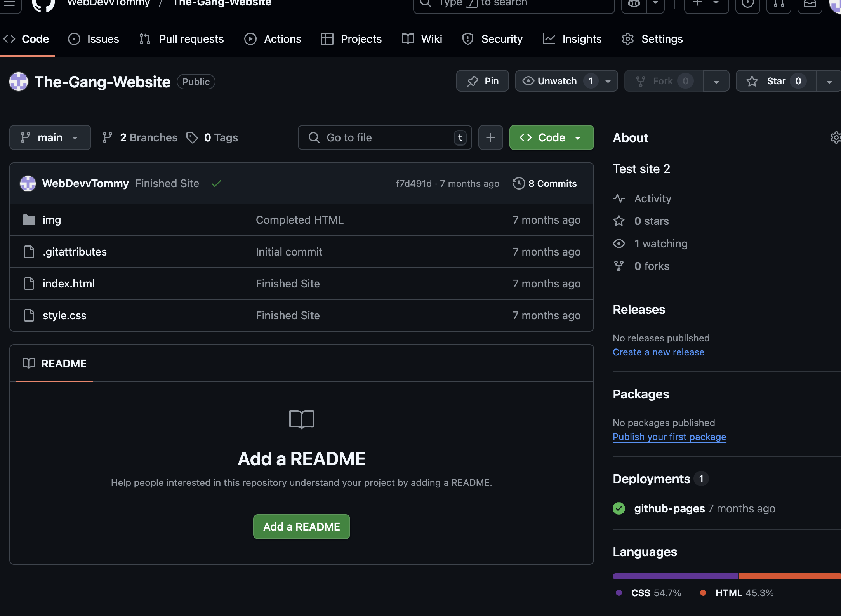
Task: Open the Actions tab
Action: coord(273,39)
